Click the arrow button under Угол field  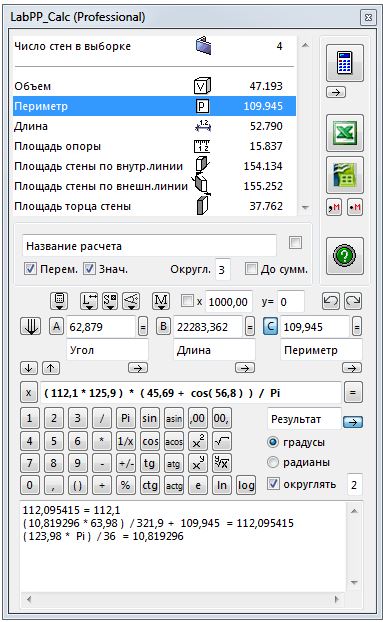pyautogui.click(x=138, y=368)
